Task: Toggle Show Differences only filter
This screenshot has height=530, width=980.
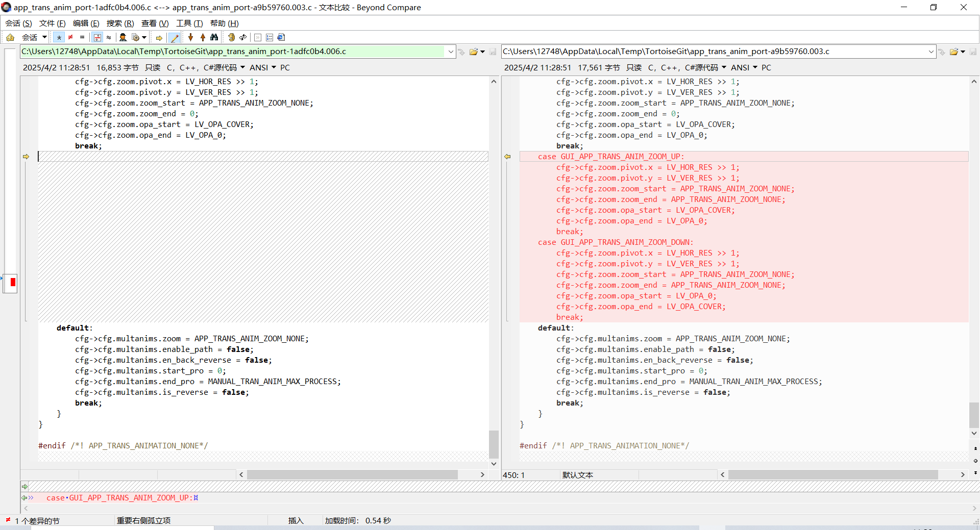Action: coord(70,37)
